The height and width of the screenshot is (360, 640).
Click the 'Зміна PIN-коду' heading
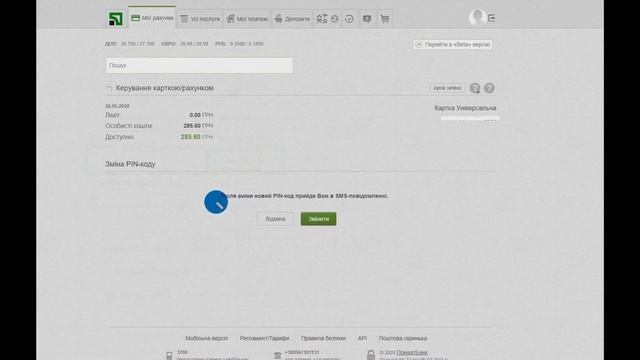[x=130, y=164]
